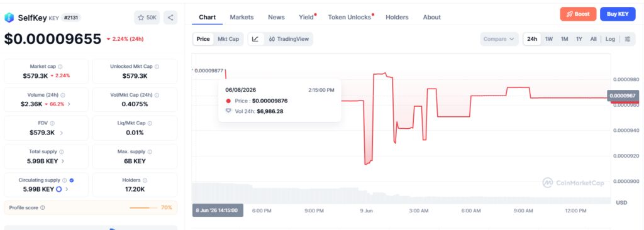Click the share icon next to watchlist
Image resolution: width=644 pixels, height=230 pixels.
click(x=170, y=18)
